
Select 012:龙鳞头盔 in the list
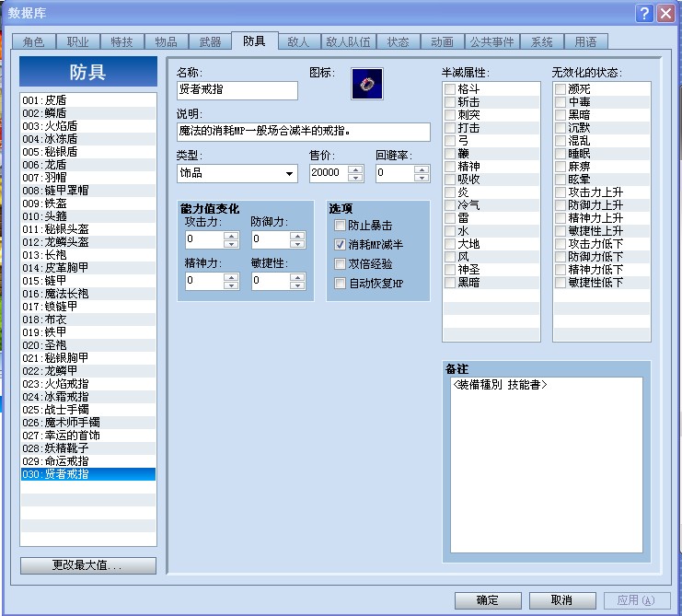88,242
